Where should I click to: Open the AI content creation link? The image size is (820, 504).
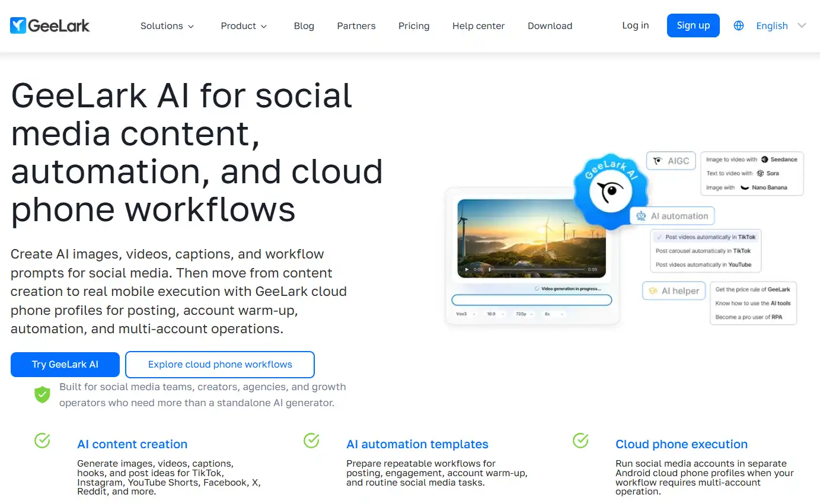point(132,444)
